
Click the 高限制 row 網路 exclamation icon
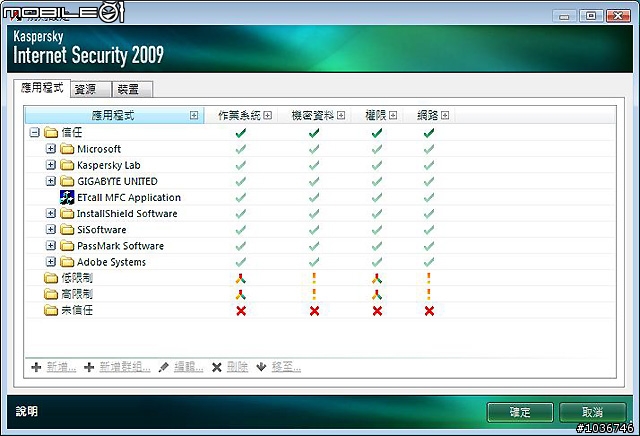click(x=429, y=294)
